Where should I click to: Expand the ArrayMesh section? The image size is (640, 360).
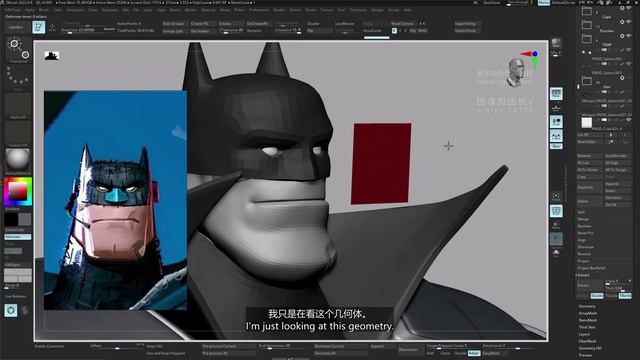click(x=588, y=313)
